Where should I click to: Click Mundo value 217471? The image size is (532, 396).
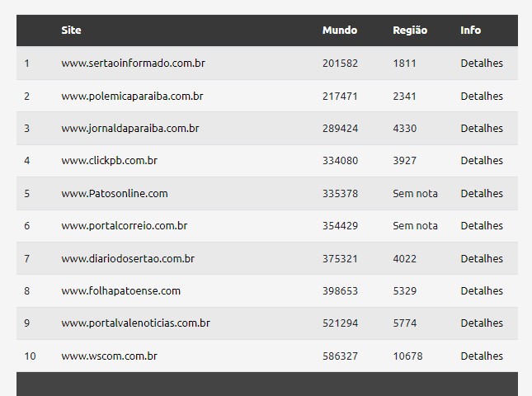[x=340, y=96]
